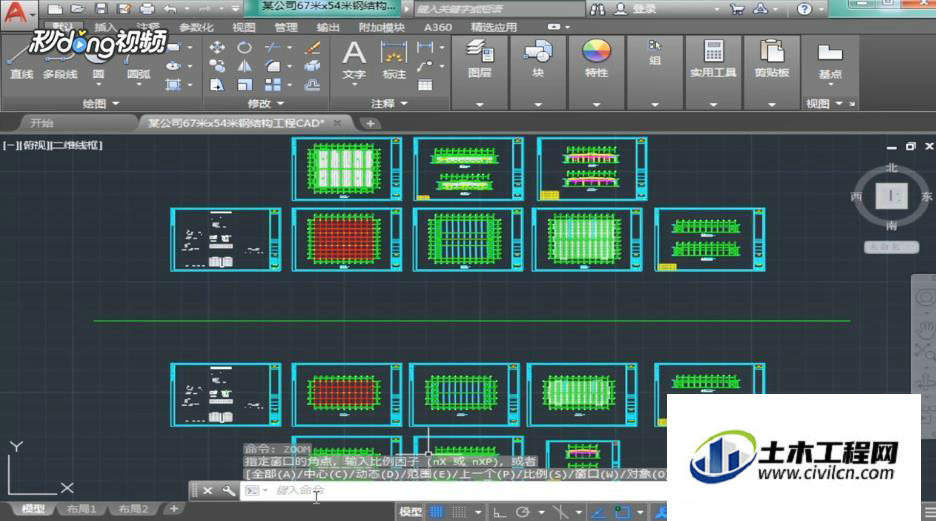Toggle isometric drafting in status bar
Screen dimensions: 936x521
(x=561, y=512)
